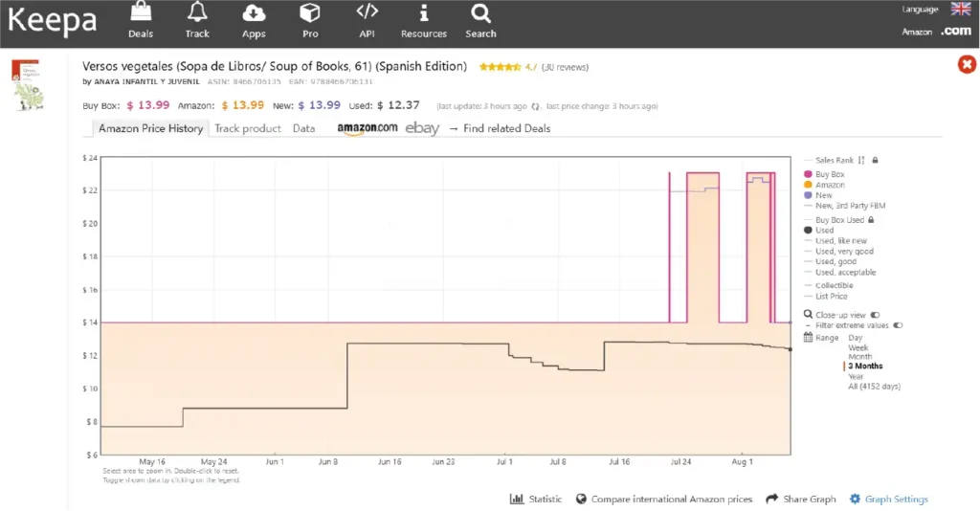Screen dimensions: 980x511
Task: Click the purple New color dot
Action: [808, 195]
